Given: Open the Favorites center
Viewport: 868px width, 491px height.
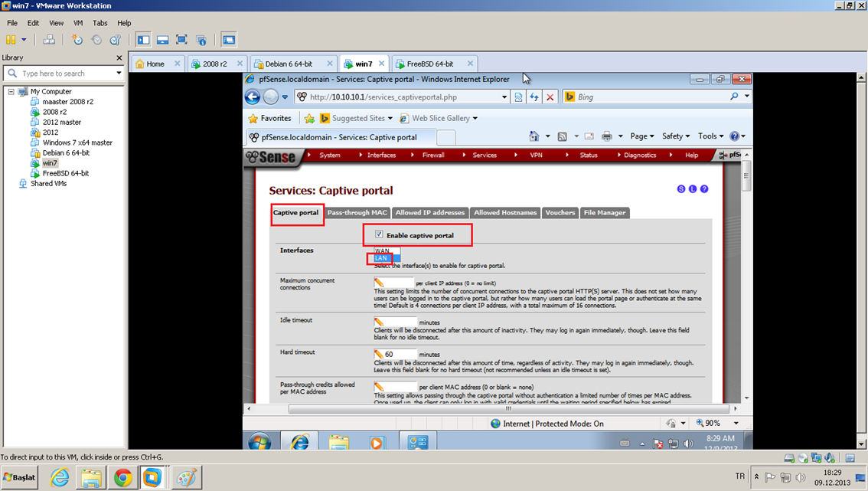Looking at the screenshot, I should (269, 118).
